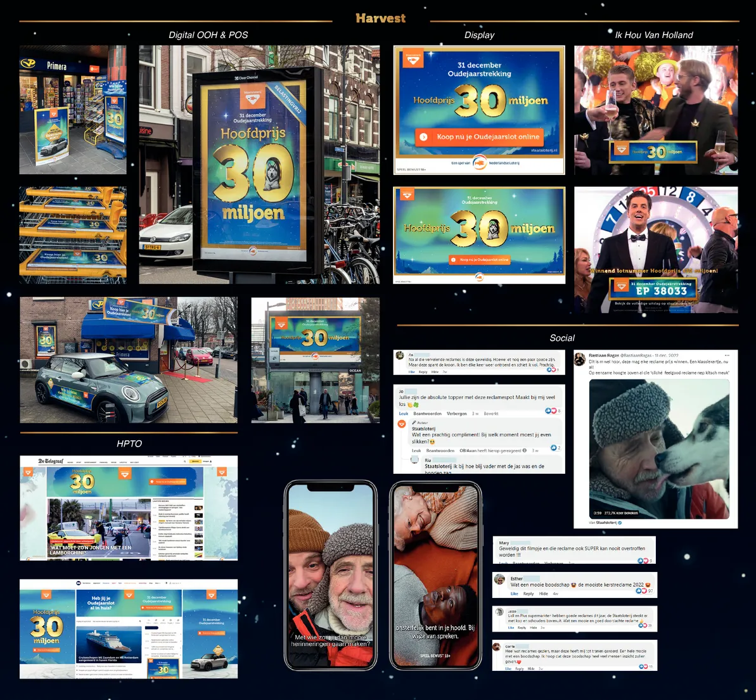
Task: Click An's profile picture in the top comment
Action: pyautogui.click(x=400, y=356)
